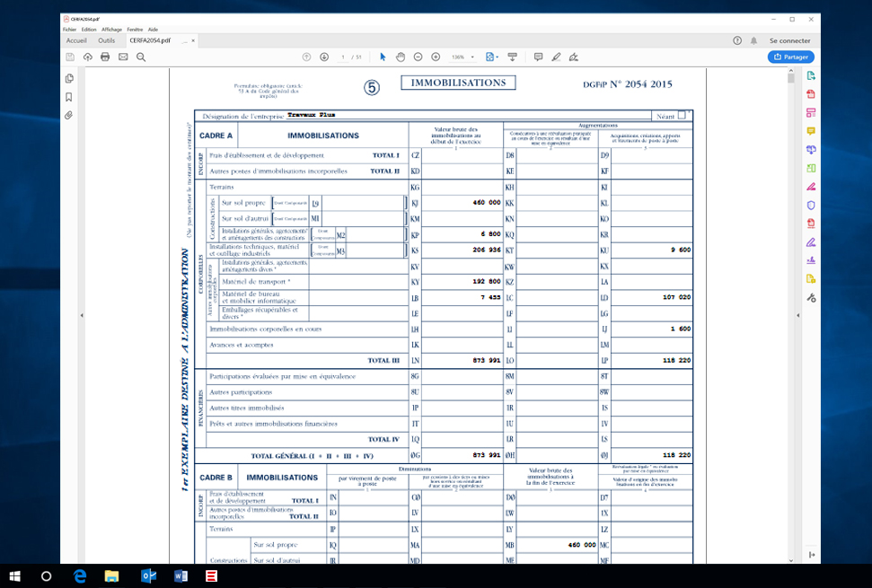Open the Bookmarks panel
The image size is (872, 588).
pyautogui.click(x=69, y=97)
